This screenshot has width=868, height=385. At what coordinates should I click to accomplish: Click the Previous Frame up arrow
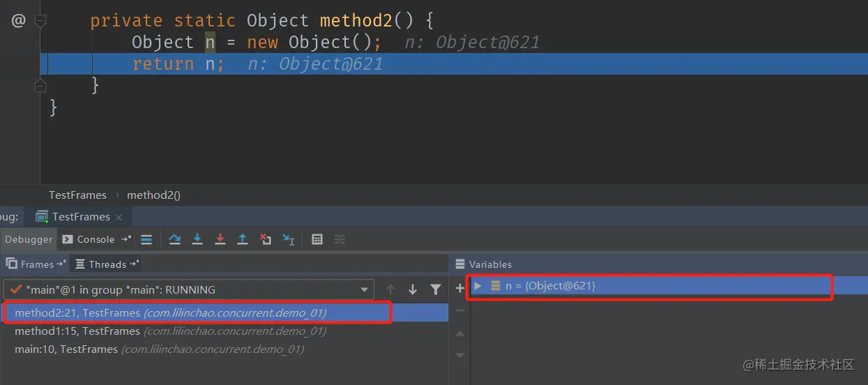point(390,289)
